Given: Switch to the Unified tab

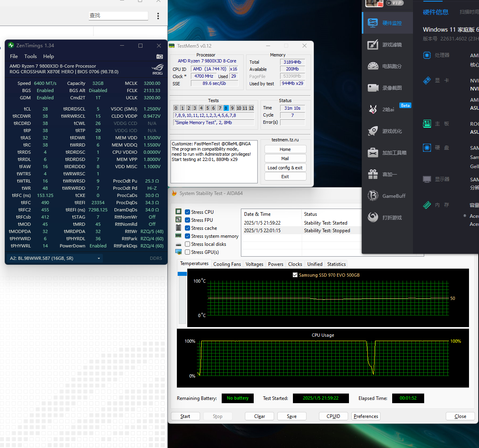Looking at the screenshot, I should (x=315, y=264).
